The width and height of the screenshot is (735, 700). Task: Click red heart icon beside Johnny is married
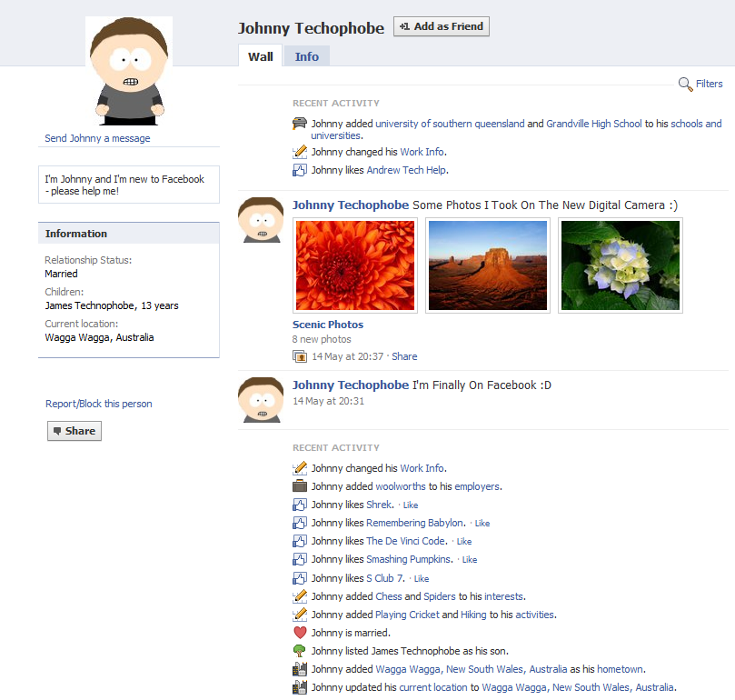tap(300, 633)
